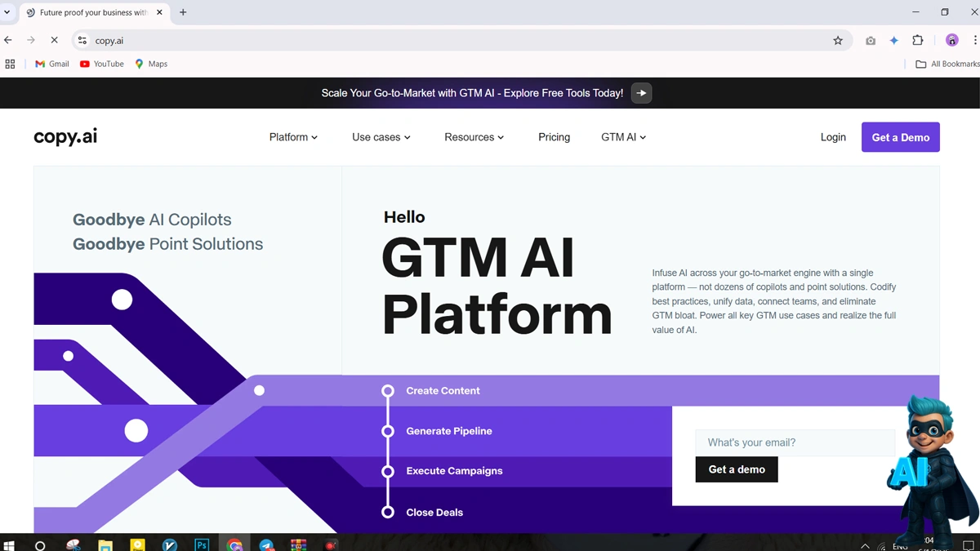The width and height of the screenshot is (980, 551).
Task: Open the notification center on taskbar
Action: pos(969,545)
